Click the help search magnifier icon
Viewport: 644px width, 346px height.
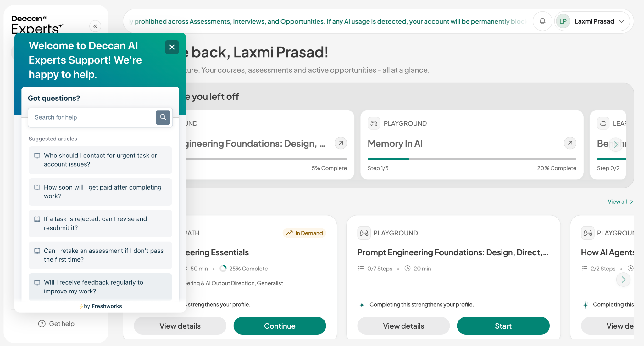coord(163,117)
